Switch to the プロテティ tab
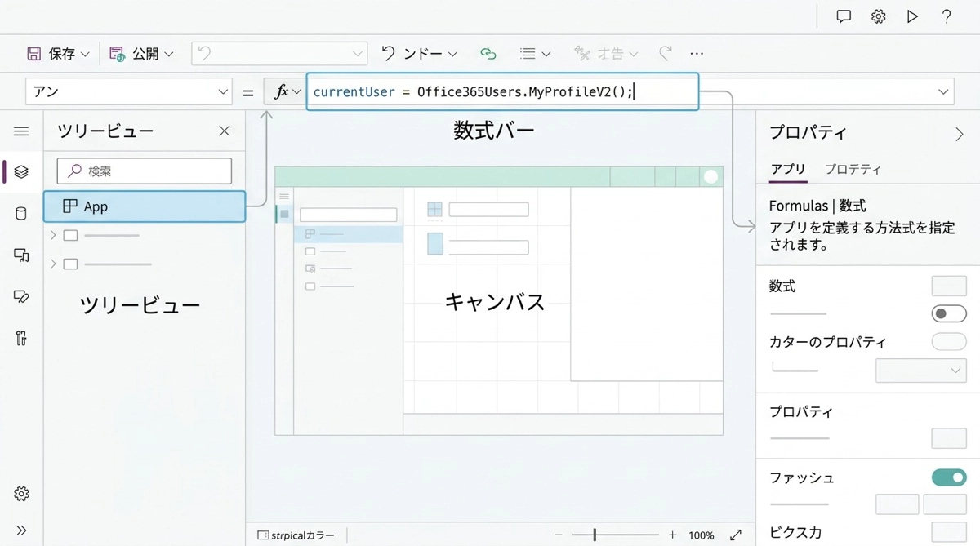 [853, 170]
